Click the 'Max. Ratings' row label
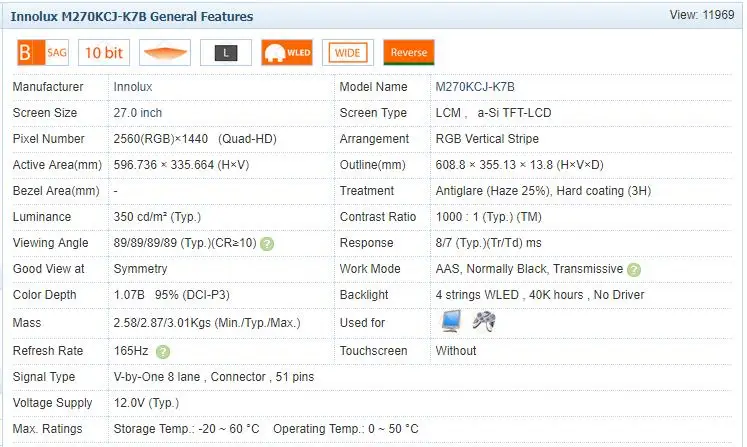The image size is (747, 447). click(x=47, y=429)
